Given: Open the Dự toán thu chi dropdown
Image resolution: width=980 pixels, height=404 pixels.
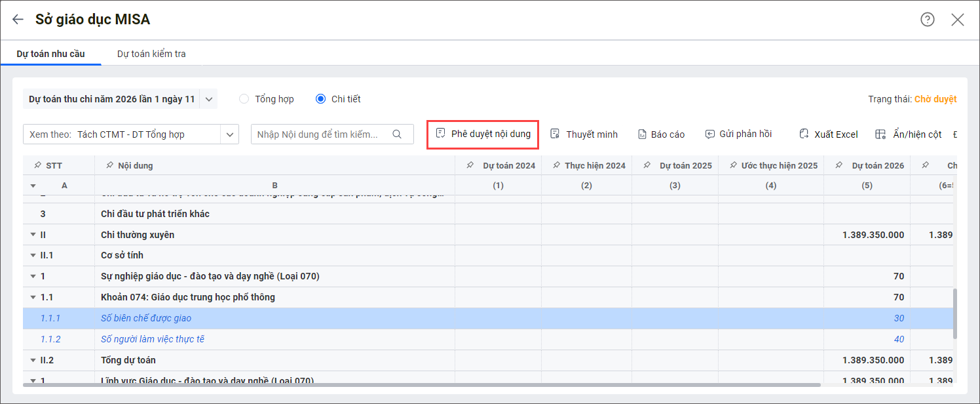Looking at the screenshot, I should point(208,99).
